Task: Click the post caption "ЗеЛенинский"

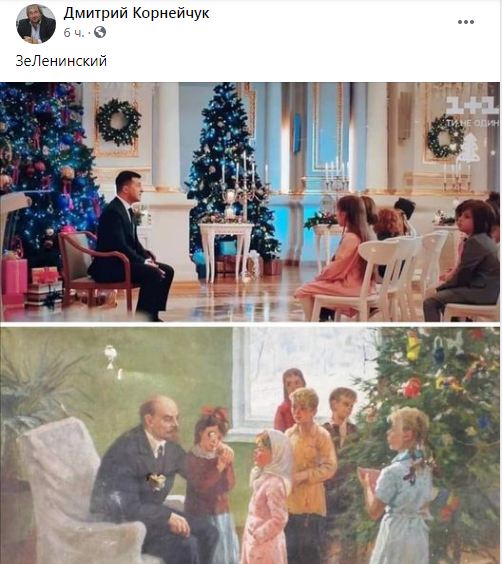Action: coord(61,61)
